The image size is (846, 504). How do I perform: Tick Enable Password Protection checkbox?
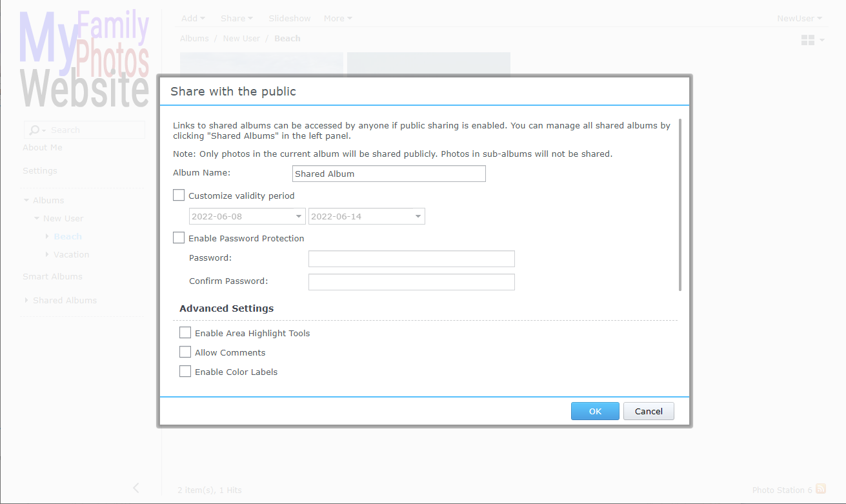coord(179,238)
